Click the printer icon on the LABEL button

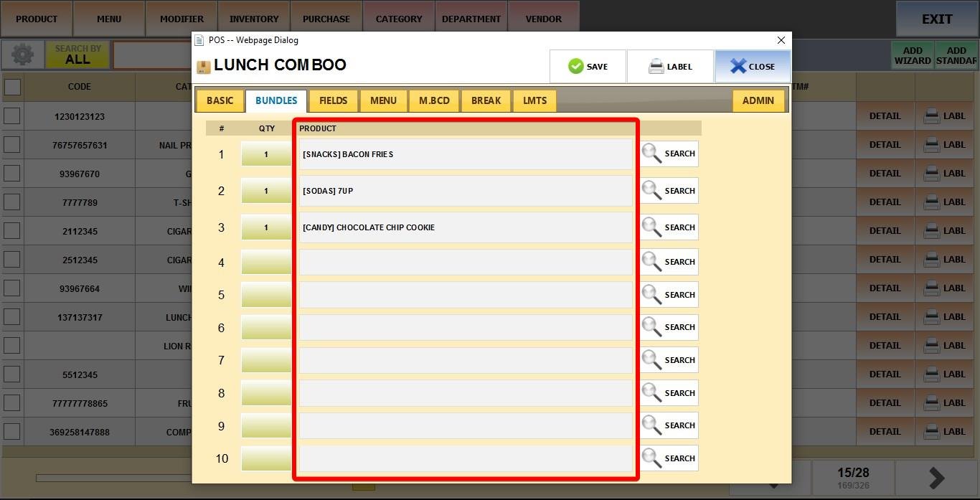pos(656,67)
